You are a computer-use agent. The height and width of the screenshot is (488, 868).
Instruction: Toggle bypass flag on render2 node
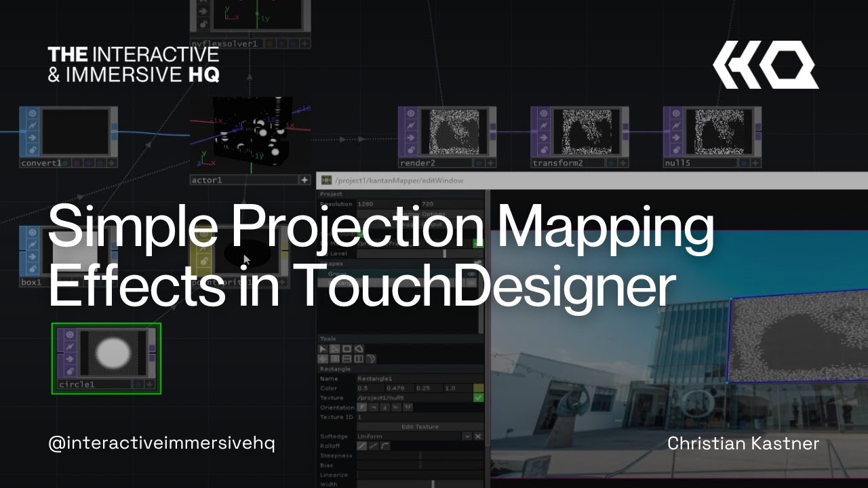coord(412,125)
